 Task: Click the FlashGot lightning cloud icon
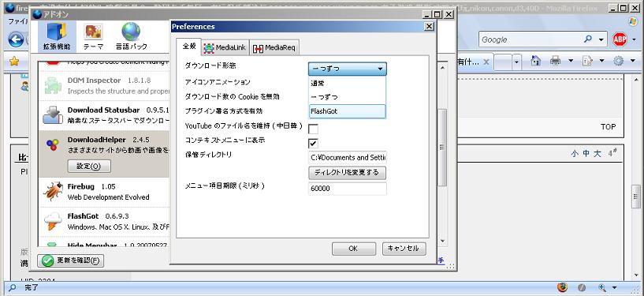pyautogui.click(x=53, y=221)
